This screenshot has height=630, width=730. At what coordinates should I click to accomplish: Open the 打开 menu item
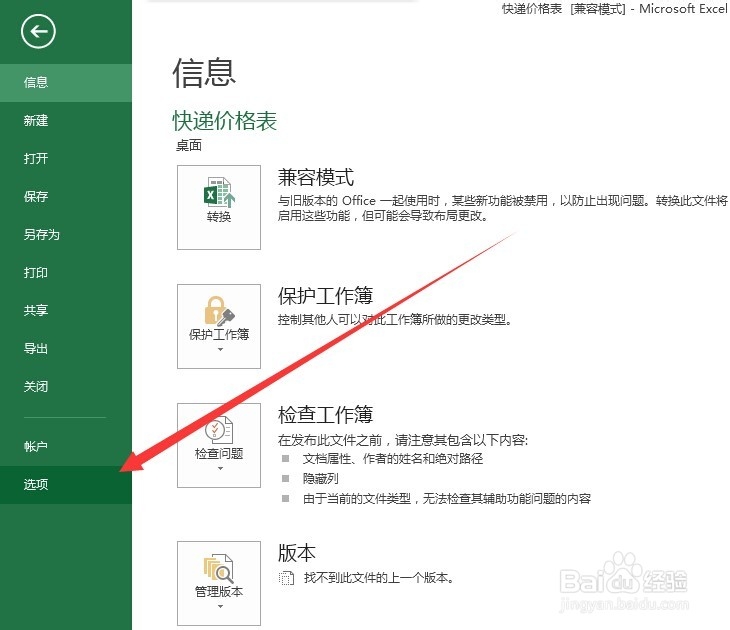66,158
